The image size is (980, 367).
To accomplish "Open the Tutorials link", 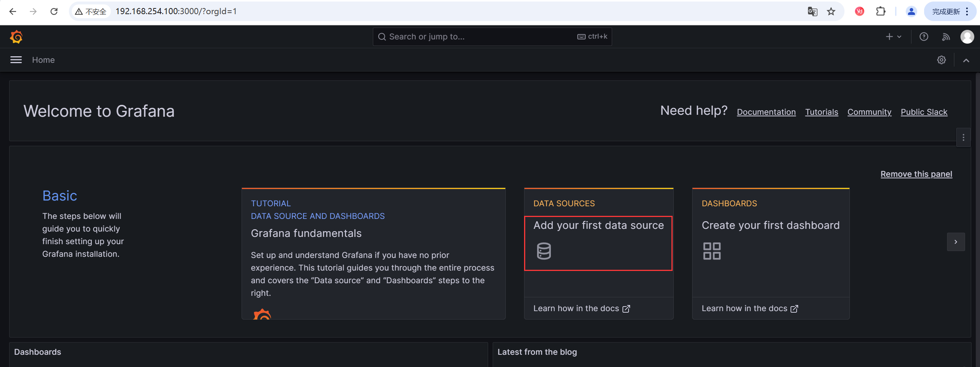I will click(x=822, y=112).
